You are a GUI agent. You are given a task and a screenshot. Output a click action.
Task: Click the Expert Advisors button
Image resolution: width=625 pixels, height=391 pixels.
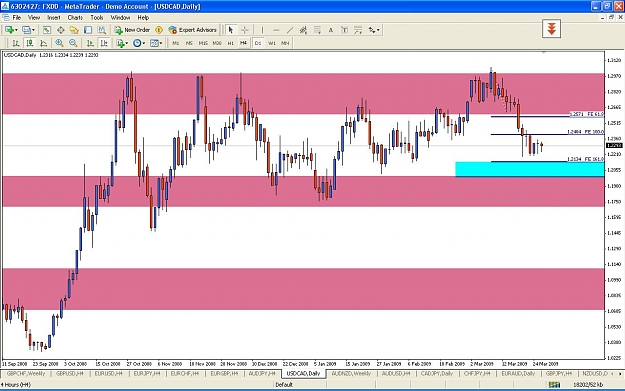click(x=193, y=30)
